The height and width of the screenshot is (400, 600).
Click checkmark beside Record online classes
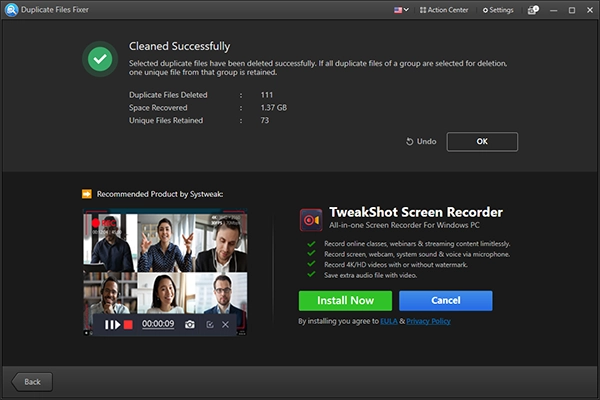311,244
